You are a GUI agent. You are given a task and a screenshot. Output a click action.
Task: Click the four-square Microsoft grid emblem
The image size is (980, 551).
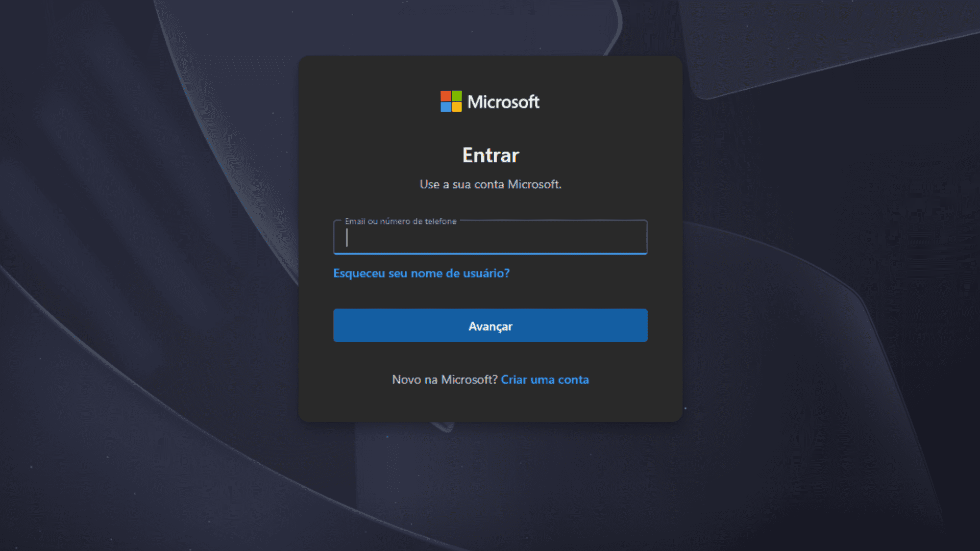(x=451, y=102)
